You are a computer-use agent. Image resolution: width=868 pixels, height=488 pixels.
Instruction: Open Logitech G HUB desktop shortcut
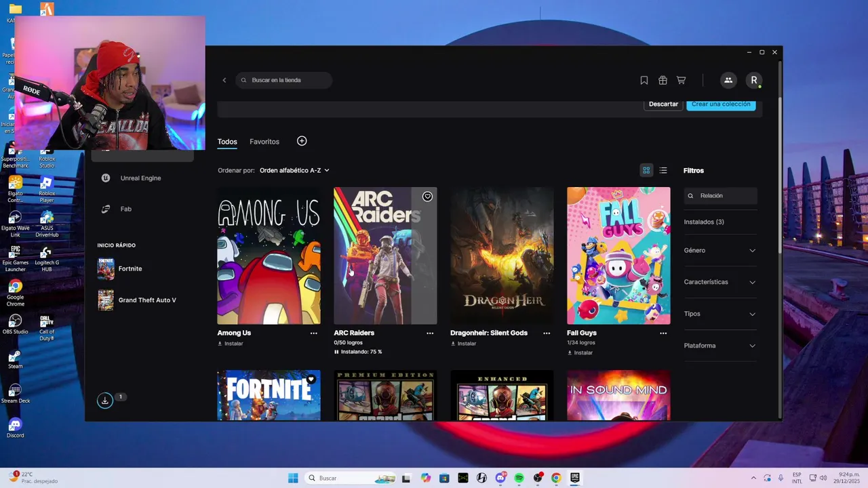[46, 258]
